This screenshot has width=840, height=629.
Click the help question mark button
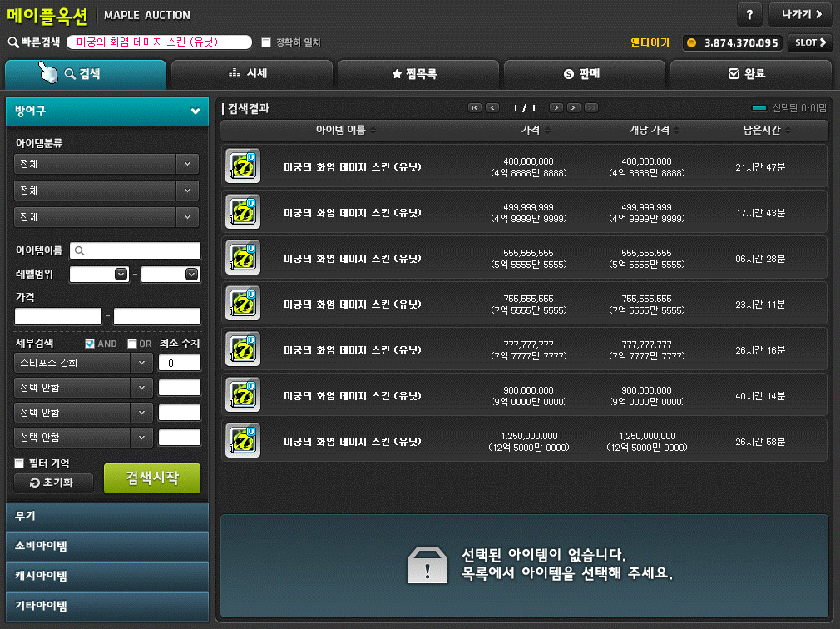(749, 15)
